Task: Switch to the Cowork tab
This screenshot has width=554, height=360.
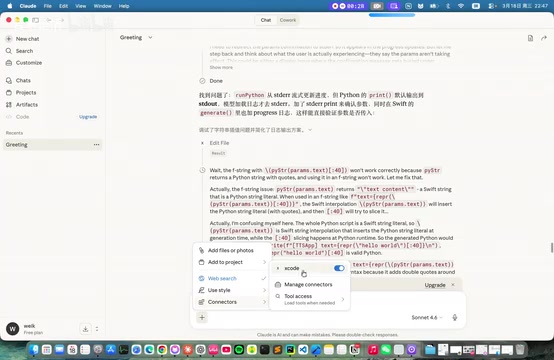Action: (288, 20)
